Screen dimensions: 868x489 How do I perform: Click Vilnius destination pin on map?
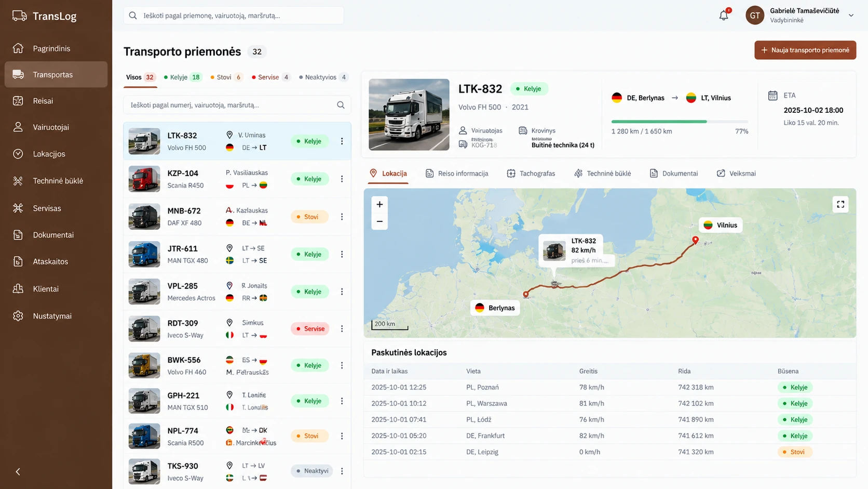pyautogui.click(x=695, y=240)
